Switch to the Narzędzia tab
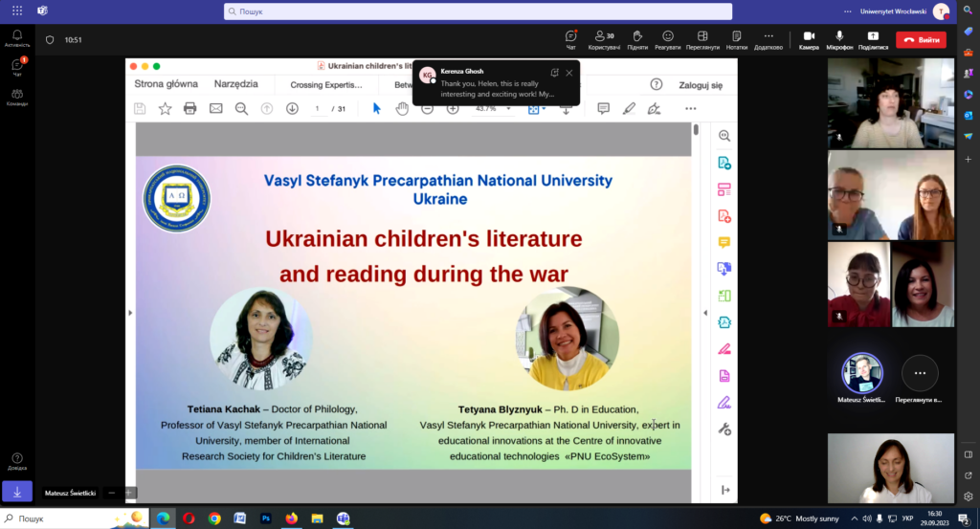 236,84
